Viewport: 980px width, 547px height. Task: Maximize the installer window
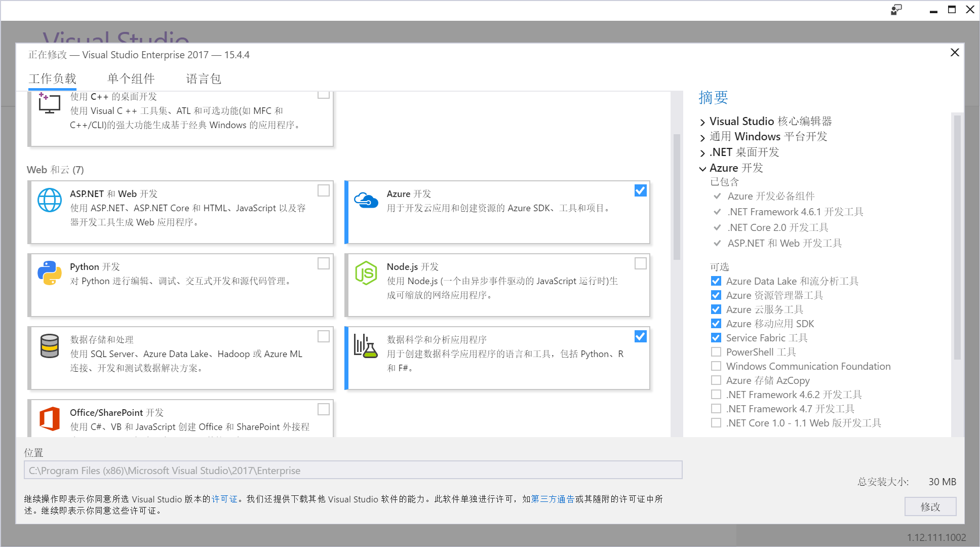tap(952, 10)
